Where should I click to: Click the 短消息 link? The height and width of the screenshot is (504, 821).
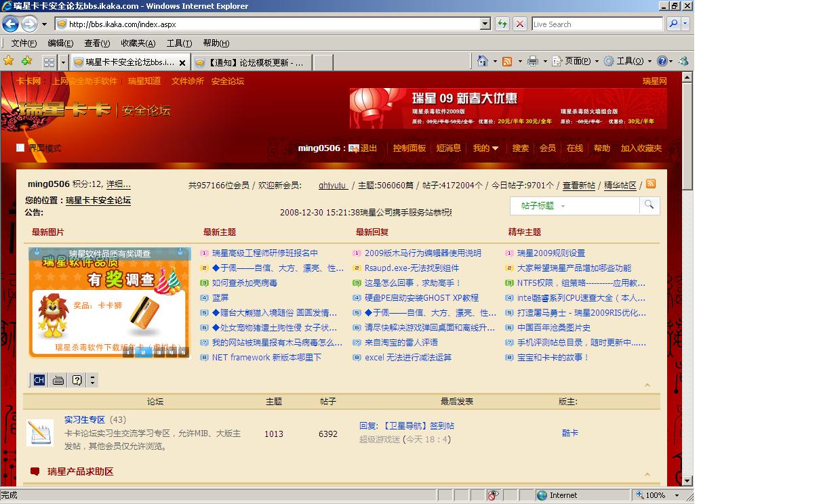(x=449, y=148)
